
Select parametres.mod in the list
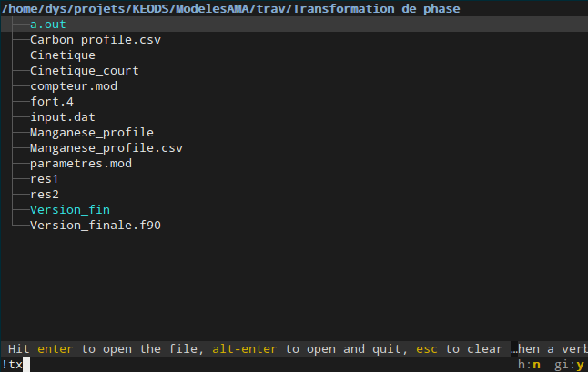pyautogui.click(x=81, y=164)
